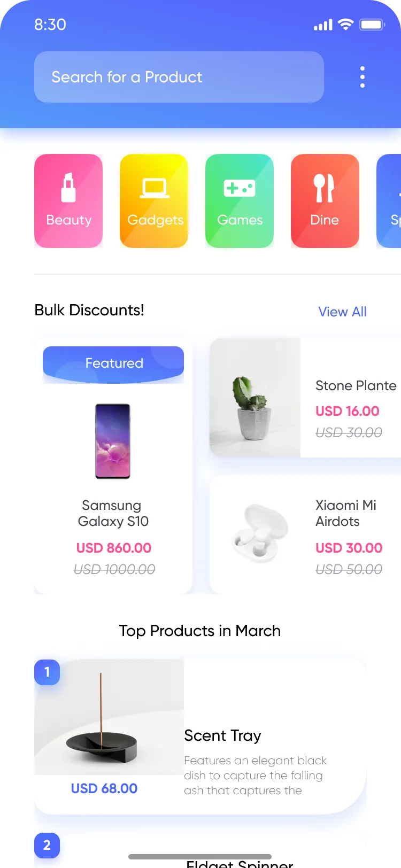
Task: Select the Beauty category lipstick icon
Action: [x=68, y=188]
